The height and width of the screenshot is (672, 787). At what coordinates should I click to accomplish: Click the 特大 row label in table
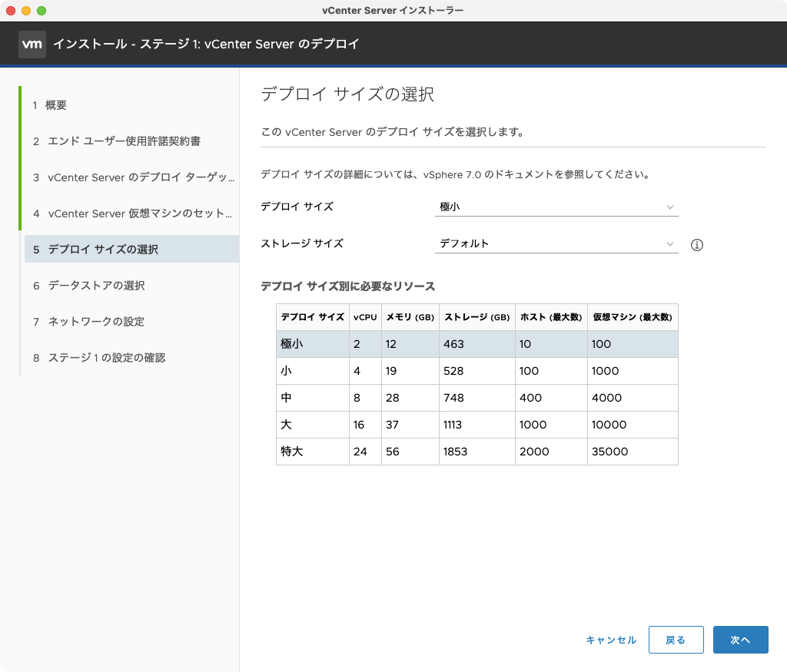click(x=291, y=452)
